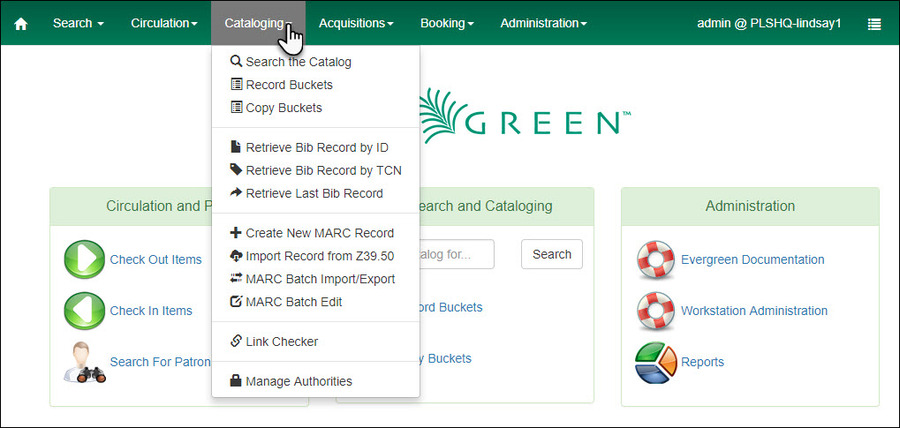Screen dimensions: 900x428
Task: Open the Reports link
Action: [x=702, y=363]
